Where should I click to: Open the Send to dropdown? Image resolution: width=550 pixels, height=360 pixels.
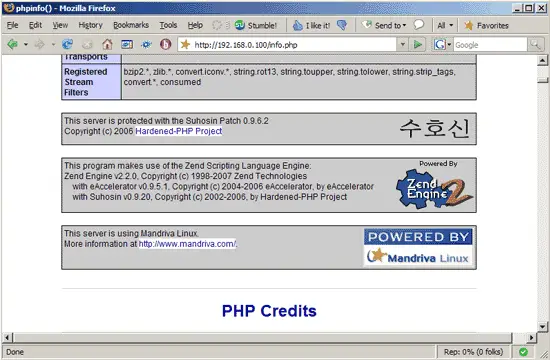coord(384,25)
